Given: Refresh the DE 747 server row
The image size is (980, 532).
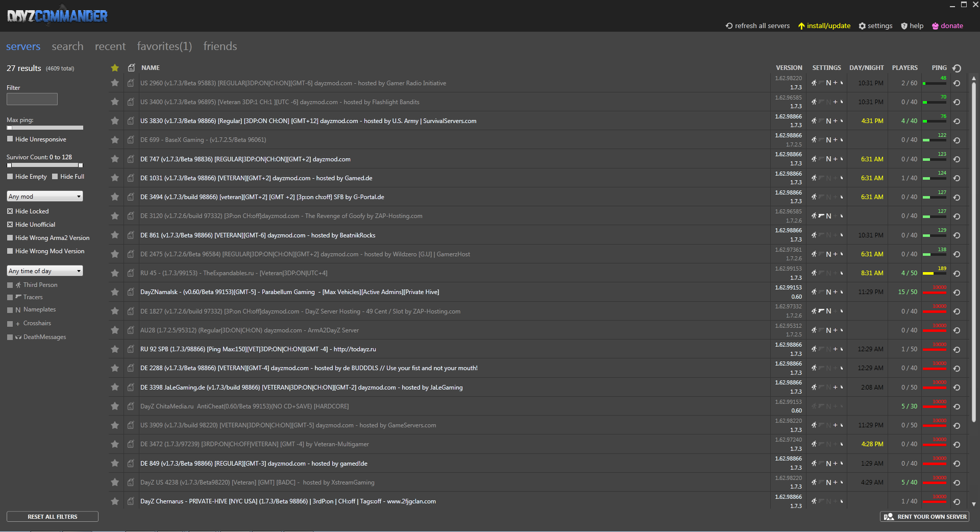Looking at the screenshot, I should click(957, 159).
